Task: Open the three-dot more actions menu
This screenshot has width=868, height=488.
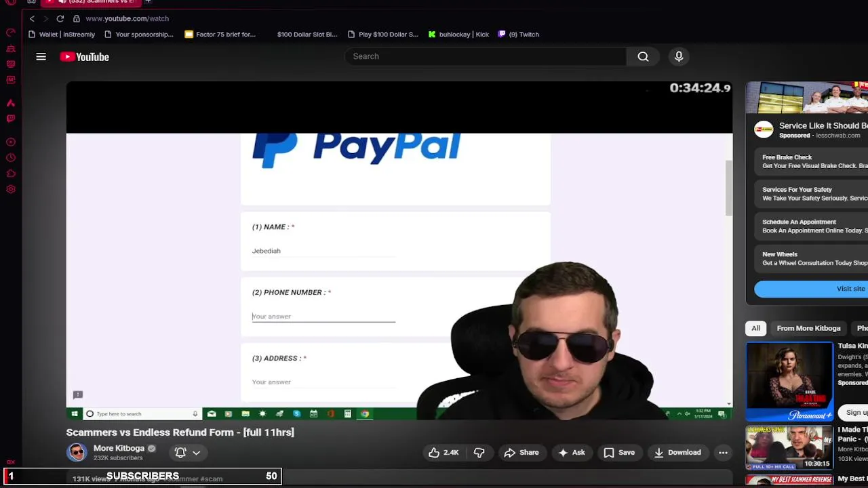Action: pyautogui.click(x=723, y=453)
